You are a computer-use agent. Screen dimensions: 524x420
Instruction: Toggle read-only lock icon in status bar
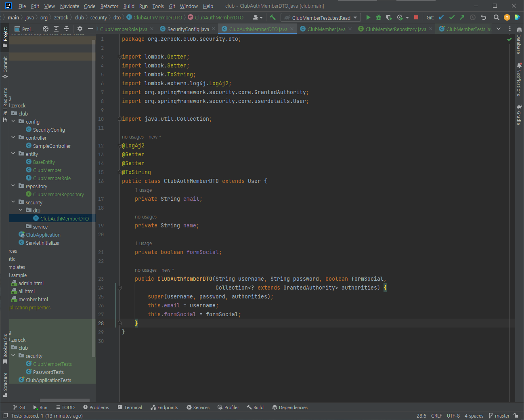[x=516, y=416]
